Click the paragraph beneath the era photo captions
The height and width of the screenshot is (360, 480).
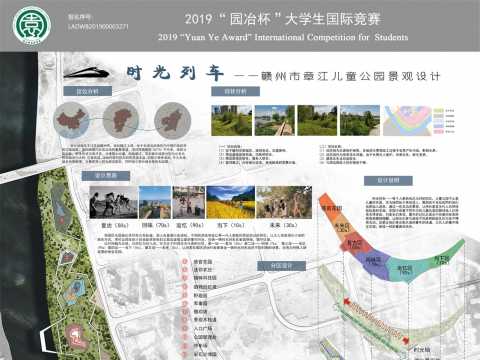pyautogui.click(x=202, y=243)
